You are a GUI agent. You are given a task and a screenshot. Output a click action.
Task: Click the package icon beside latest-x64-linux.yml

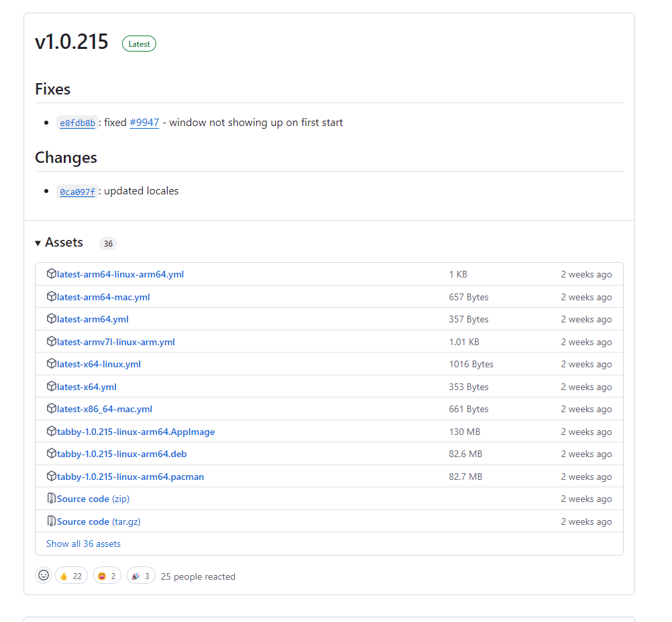(x=52, y=364)
